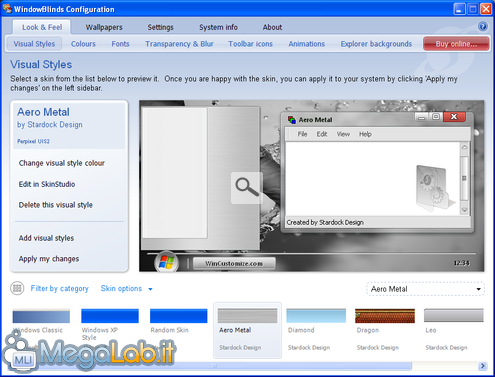495x377 pixels.
Task: Open Transparency & Blur section
Action: [179, 44]
